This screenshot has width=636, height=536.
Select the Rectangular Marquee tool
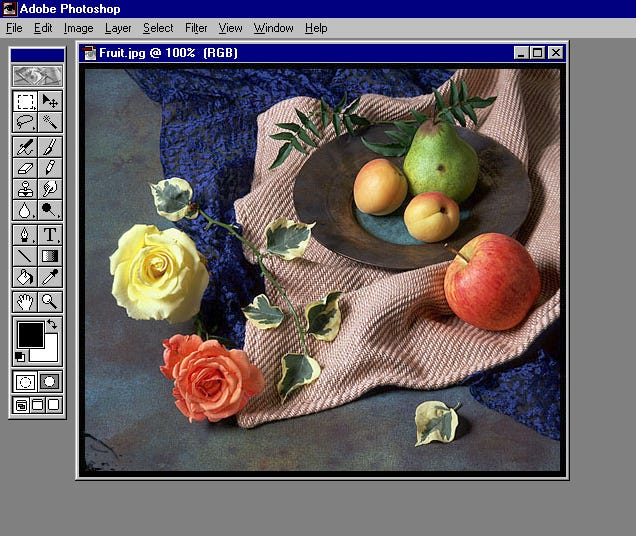click(x=25, y=101)
